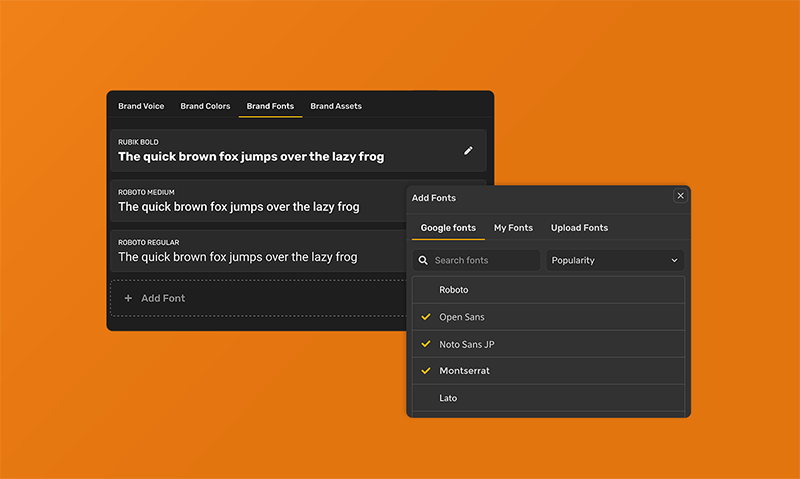Screen dimensions: 800x479
Task: Click the pencil edit icon for Rubik Bold
Action: point(468,151)
